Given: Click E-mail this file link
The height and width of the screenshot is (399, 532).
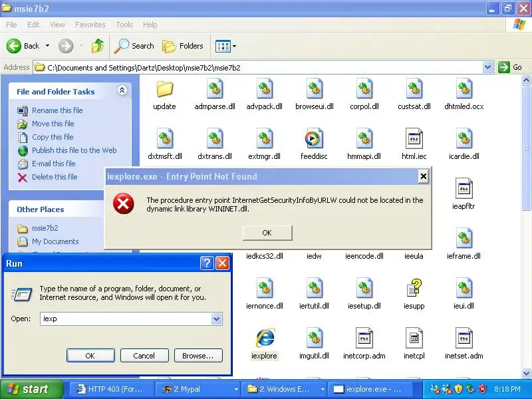Looking at the screenshot, I should point(54,164).
